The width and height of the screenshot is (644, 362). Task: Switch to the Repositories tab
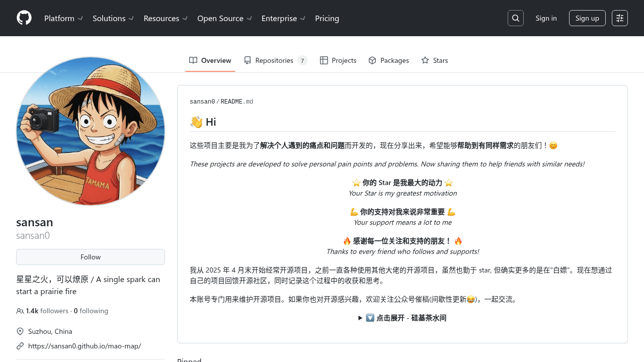(275, 60)
